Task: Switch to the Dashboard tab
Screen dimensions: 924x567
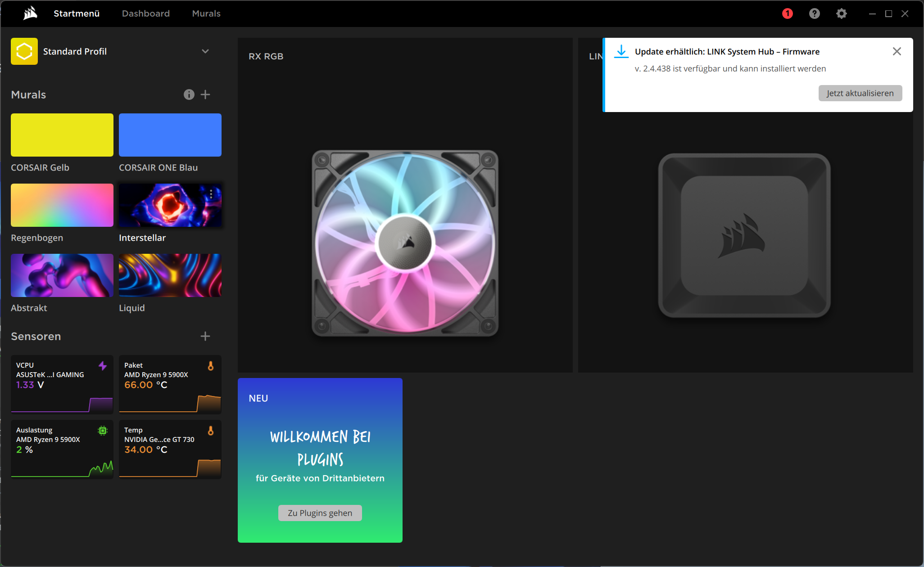Action: 146,13
